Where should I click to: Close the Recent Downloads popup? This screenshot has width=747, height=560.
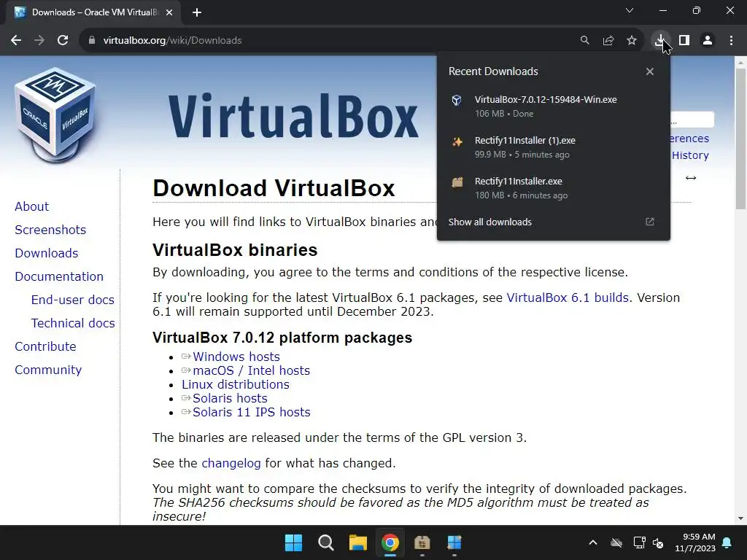650,71
